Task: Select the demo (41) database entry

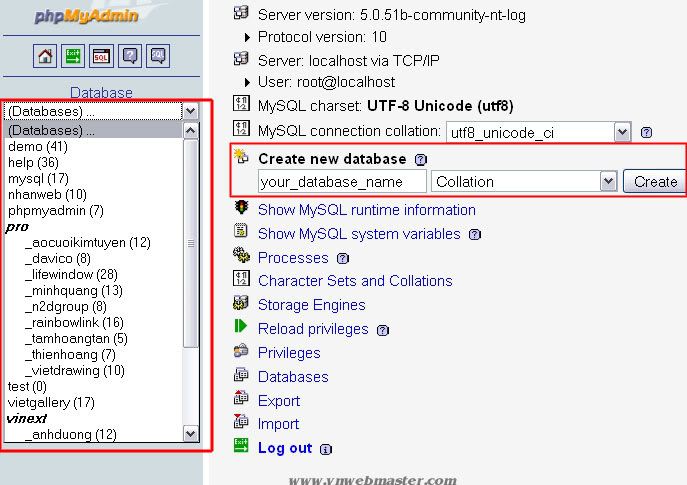Action: click(x=38, y=146)
